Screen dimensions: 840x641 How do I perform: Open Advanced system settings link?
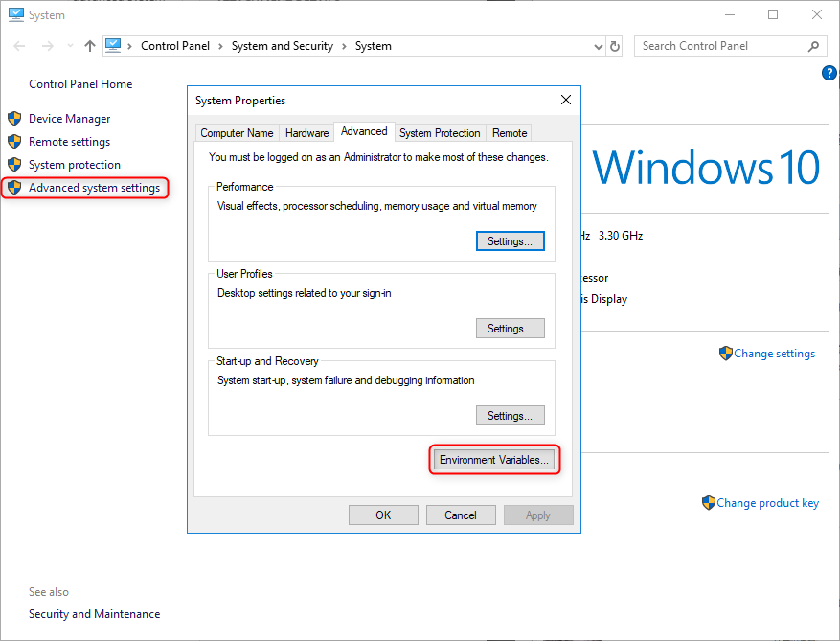(94, 188)
